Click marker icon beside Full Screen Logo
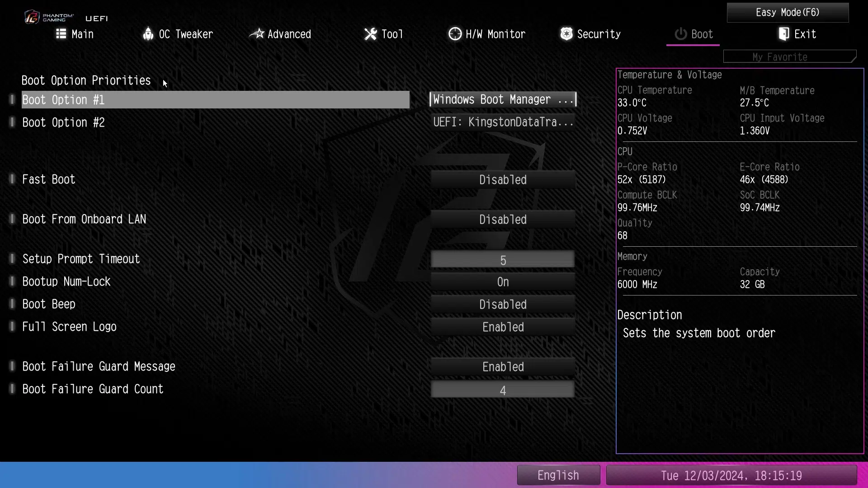This screenshot has width=868, height=488. (12, 326)
